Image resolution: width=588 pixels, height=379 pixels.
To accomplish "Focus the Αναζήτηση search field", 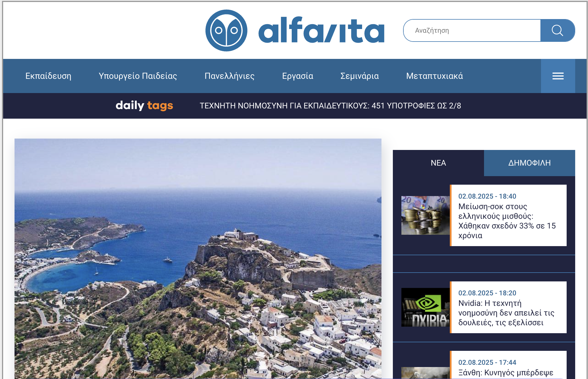I will (x=472, y=30).
